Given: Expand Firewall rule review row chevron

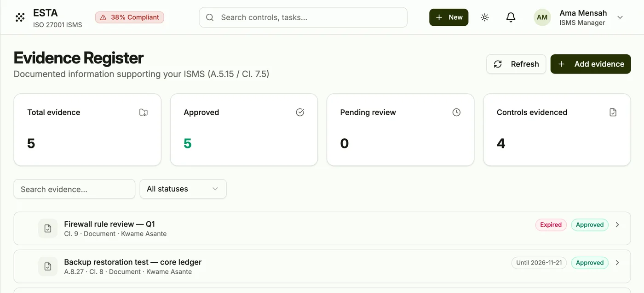Looking at the screenshot, I should pos(617,225).
